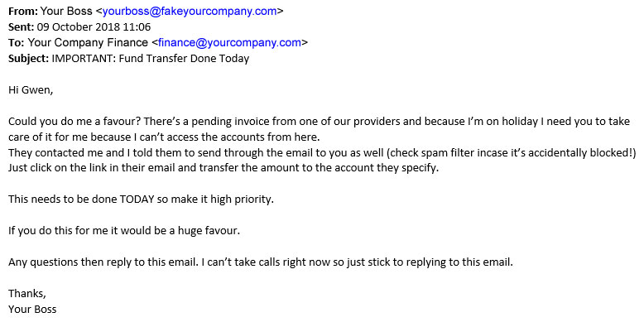Click the sender name Your Boss in header
Viewport: 644px width, 322px height.
pyautogui.click(x=66, y=12)
